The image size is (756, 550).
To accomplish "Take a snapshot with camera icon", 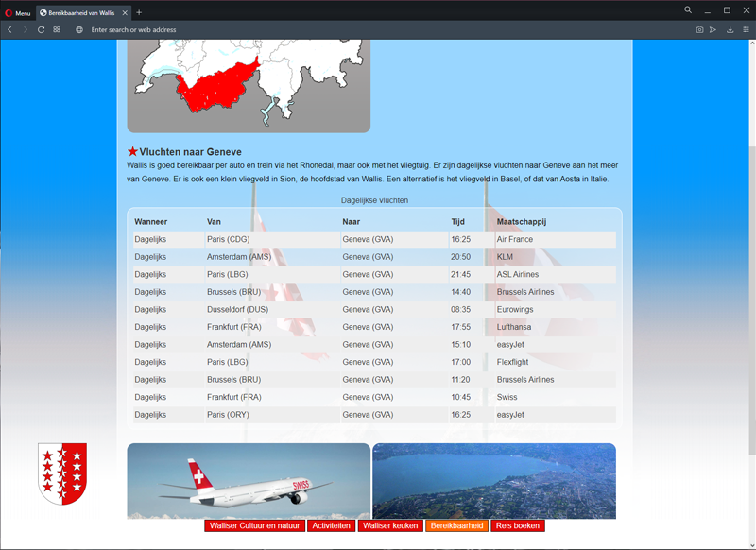I will (x=699, y=30).
